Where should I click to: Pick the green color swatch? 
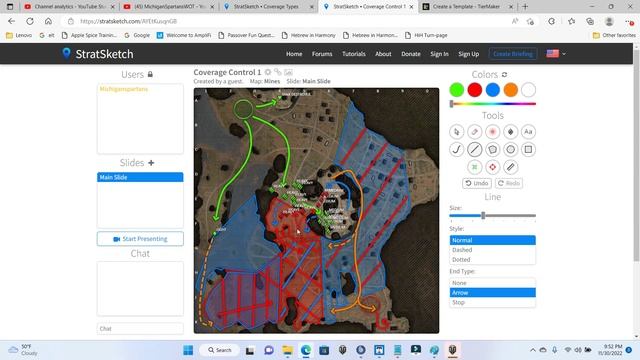[x=457, y=90]
